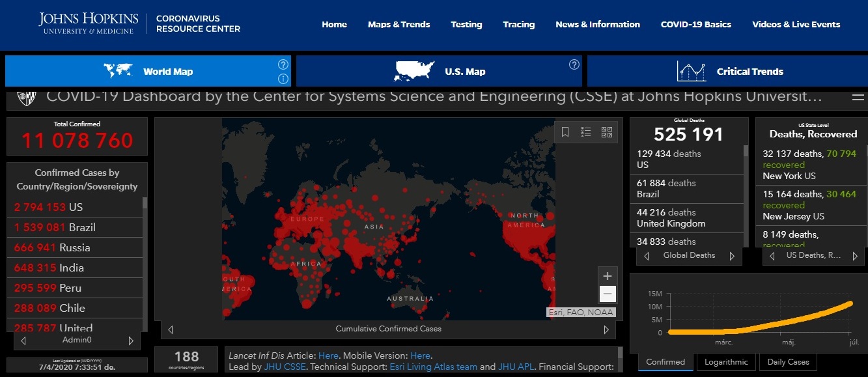Open the JHU APL link
This screenshot has height=377, width=868.
(516, 367)
